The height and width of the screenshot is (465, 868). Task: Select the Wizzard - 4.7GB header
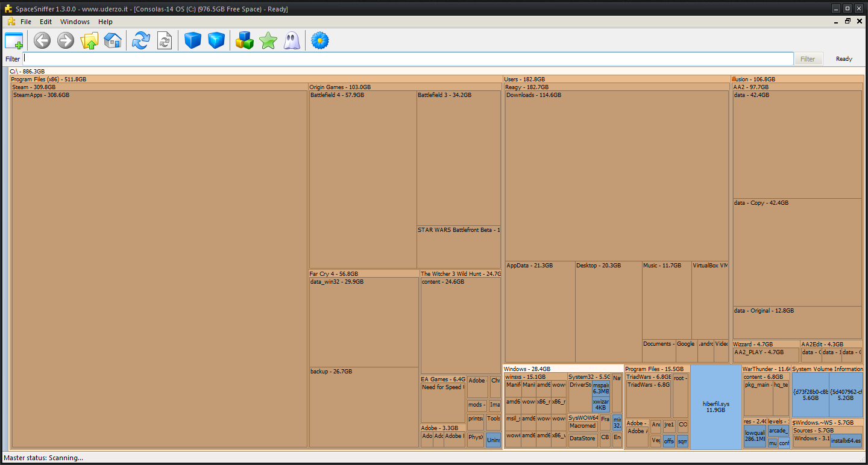tap(766, 344)
